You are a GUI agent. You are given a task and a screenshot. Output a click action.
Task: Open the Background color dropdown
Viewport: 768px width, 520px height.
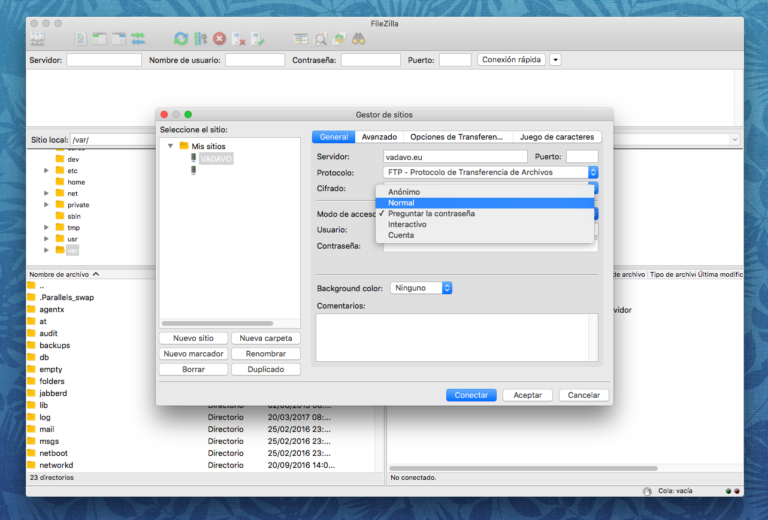click(421, 288)
